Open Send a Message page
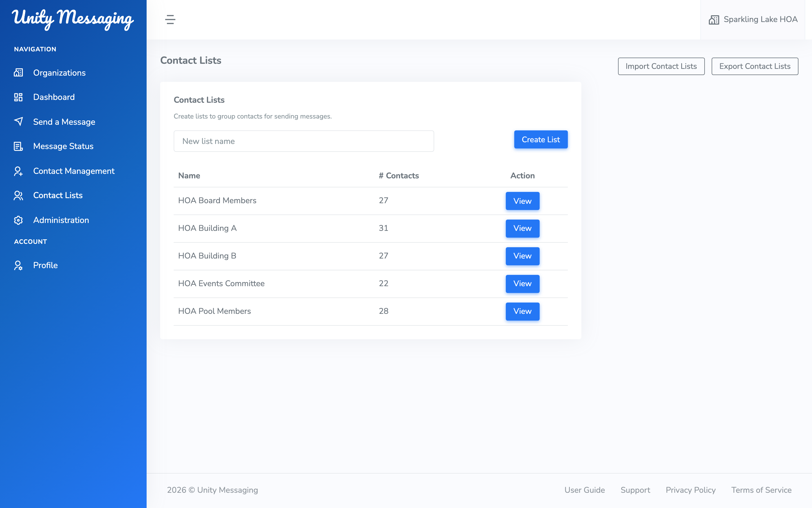Image resolution: width=812 pixels, height=508 pixels. point(64,122)
